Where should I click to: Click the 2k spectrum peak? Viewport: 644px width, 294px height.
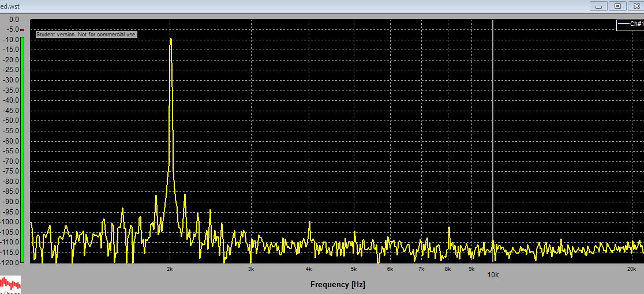[x=170, y=40]
